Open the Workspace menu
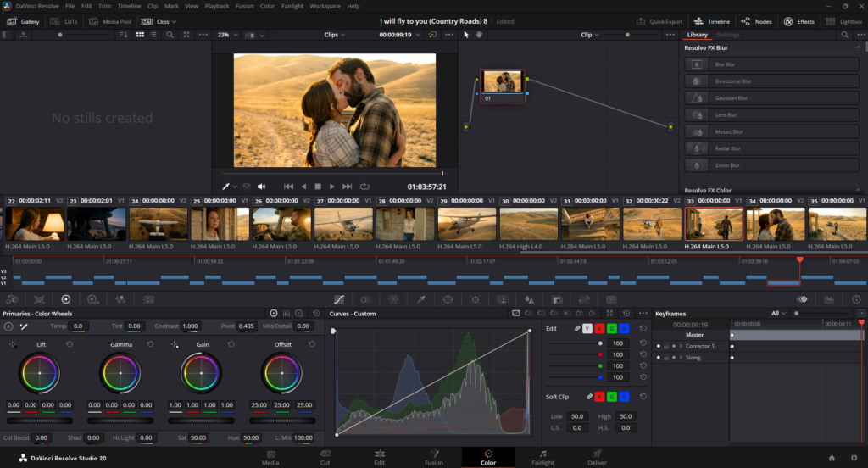The width and height of the screenshot is (868, 468). [325, 6]
